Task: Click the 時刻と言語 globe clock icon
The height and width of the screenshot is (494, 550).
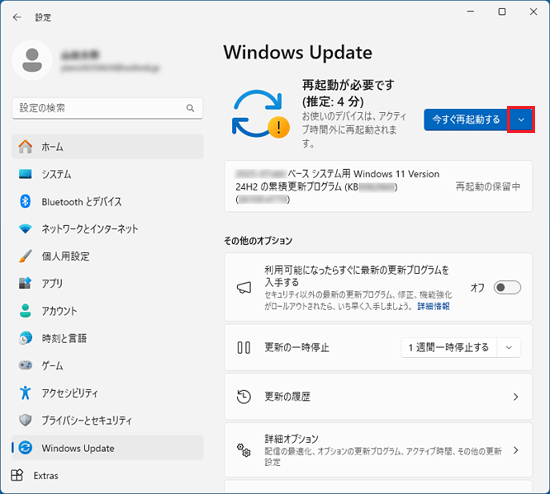Action: [x=25, y=338]
